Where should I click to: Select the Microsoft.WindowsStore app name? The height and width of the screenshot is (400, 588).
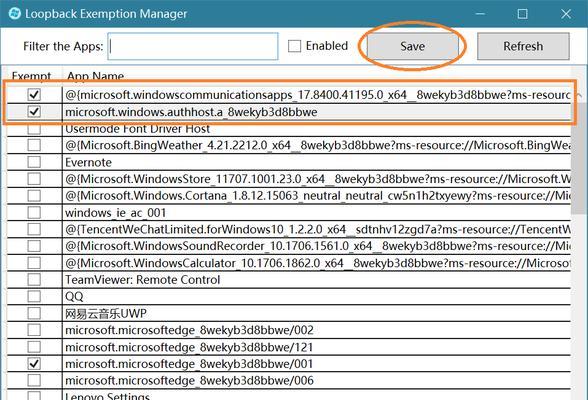pyautogui.click(x=318, y=179)
